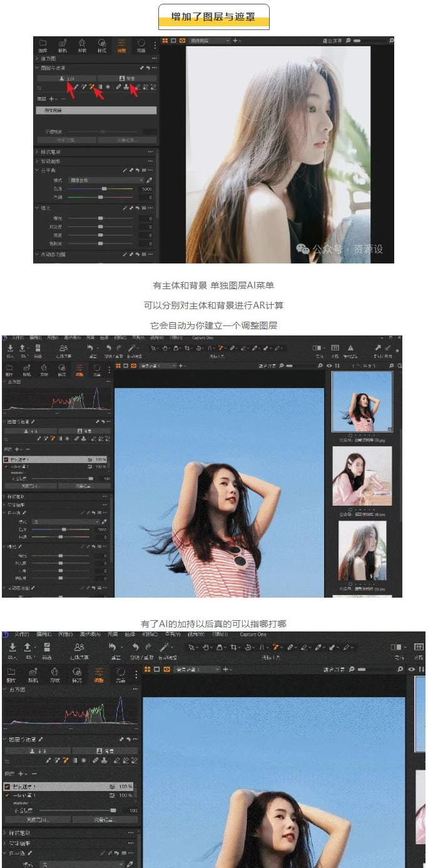428x868 pixels.
Task: Open the Tether camera tab in the top screenshot
Action: tap(63, 45)
